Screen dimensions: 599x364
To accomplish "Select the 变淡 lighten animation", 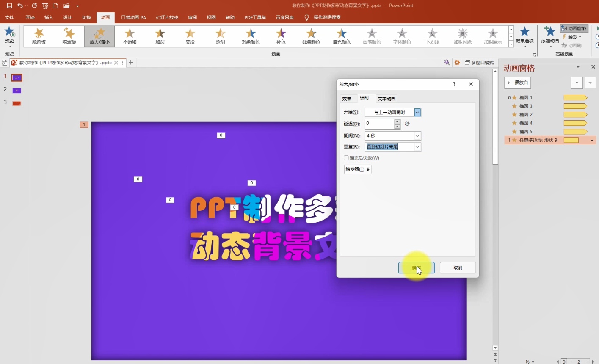I will point(190,36).
